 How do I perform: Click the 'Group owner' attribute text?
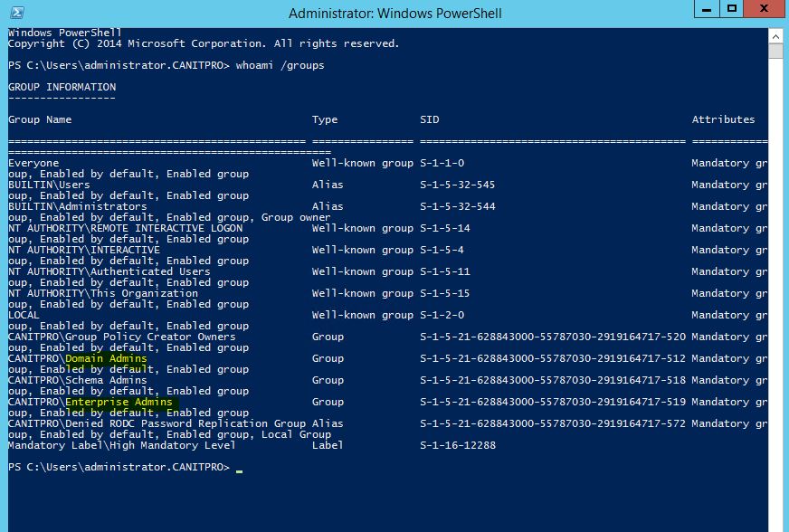tap(296, 217)
